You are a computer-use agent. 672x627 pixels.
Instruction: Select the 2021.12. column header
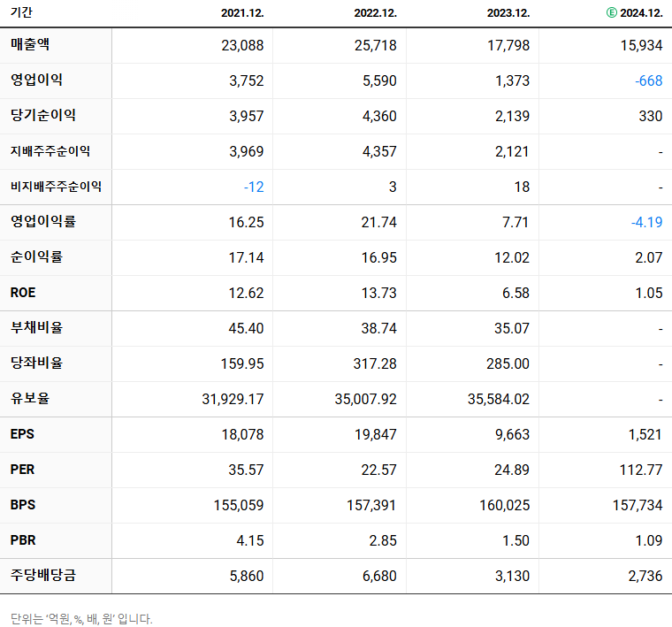[242, 13]
